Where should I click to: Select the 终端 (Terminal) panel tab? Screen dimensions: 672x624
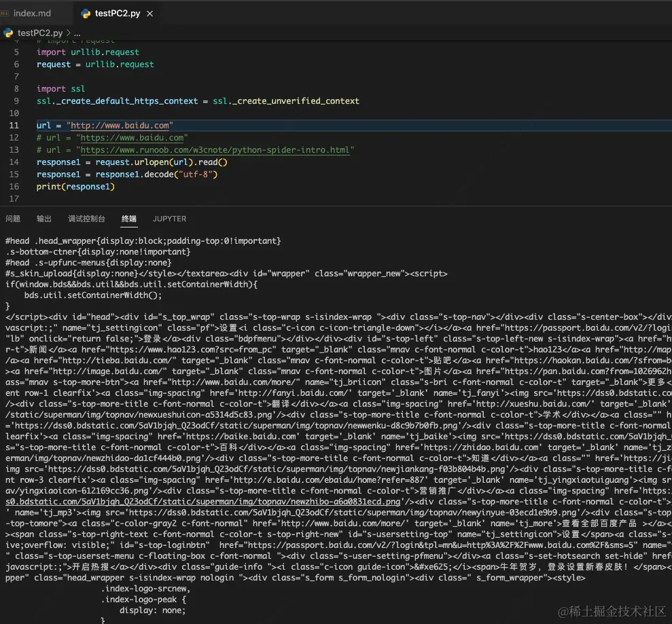tap(129, 219)
